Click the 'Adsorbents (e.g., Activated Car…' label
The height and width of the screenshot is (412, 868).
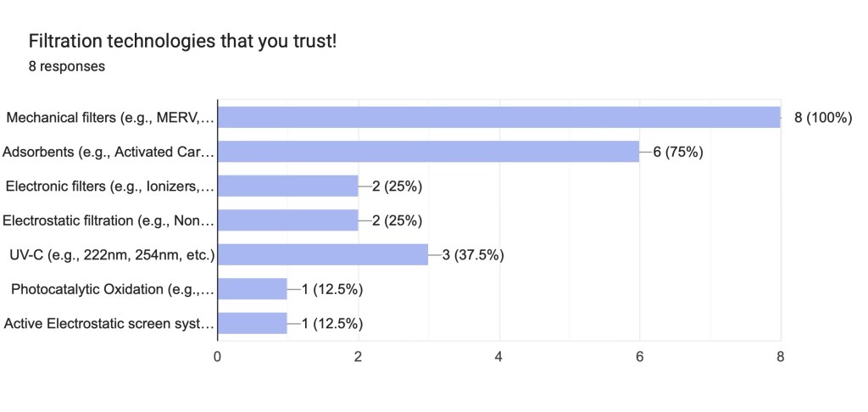(x=108, y=152)
